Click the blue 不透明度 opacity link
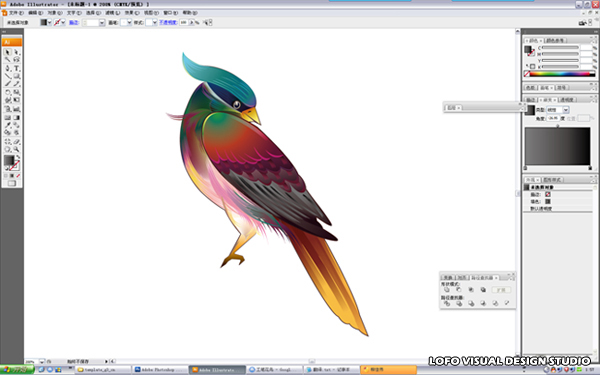Image resolution: width=600 pixels, height=375 pixels. 168,23
